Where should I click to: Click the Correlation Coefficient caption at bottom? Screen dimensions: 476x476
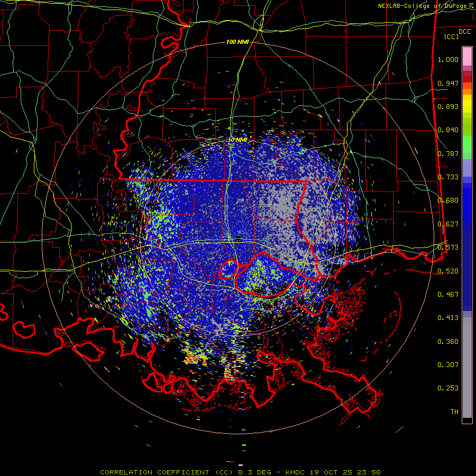point(240,472)
